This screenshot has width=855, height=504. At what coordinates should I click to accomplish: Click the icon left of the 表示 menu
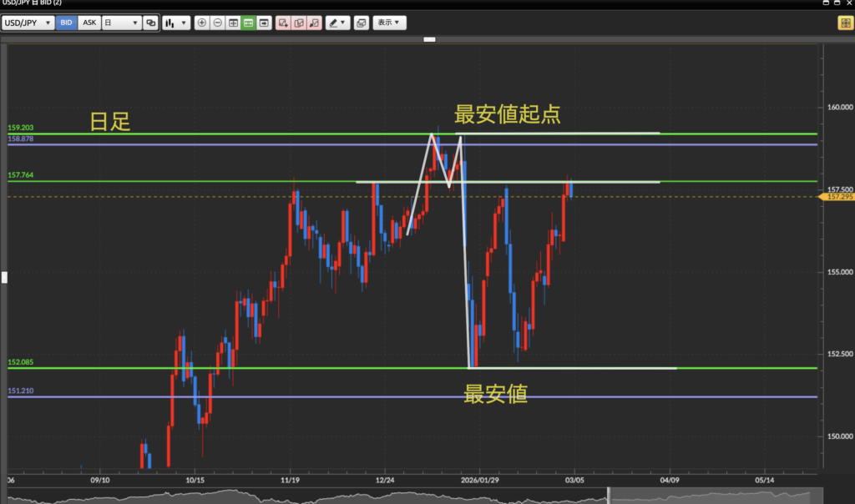coord(361,23)
